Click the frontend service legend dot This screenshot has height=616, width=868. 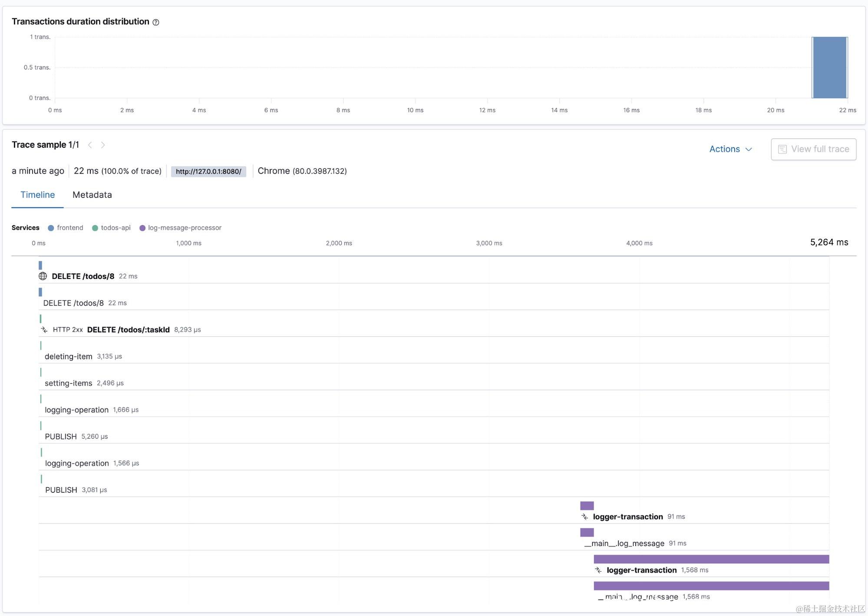point(51,228)
